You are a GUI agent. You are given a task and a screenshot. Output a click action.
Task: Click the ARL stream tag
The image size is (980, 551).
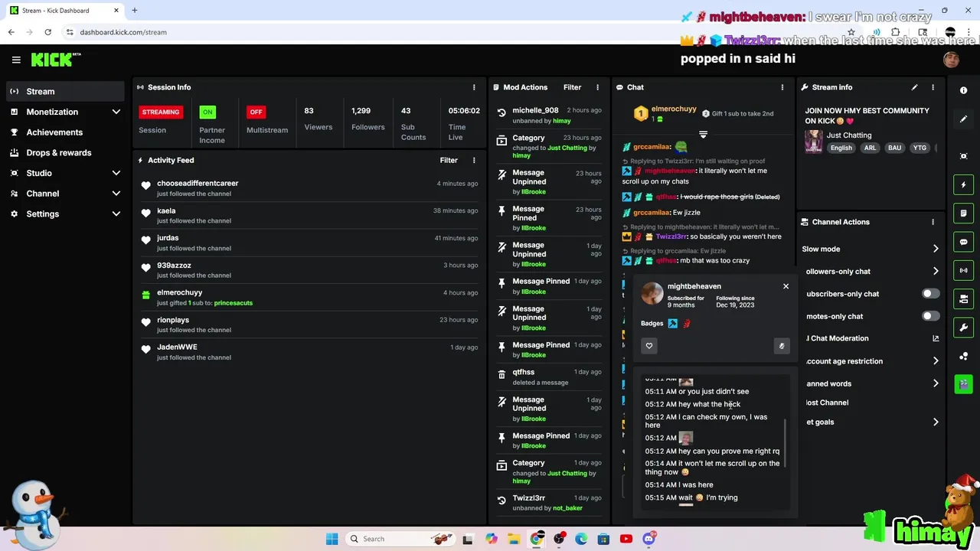pos(870,148)
